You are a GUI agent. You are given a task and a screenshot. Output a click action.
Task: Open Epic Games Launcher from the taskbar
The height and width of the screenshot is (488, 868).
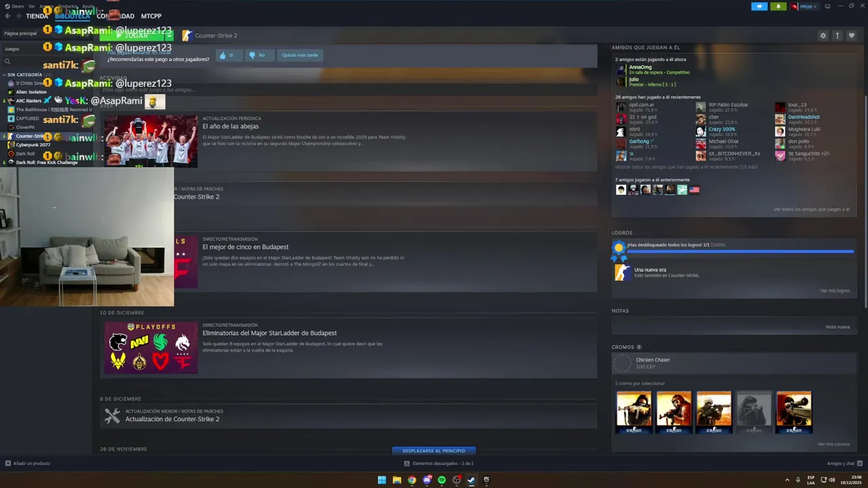[486, 480]
